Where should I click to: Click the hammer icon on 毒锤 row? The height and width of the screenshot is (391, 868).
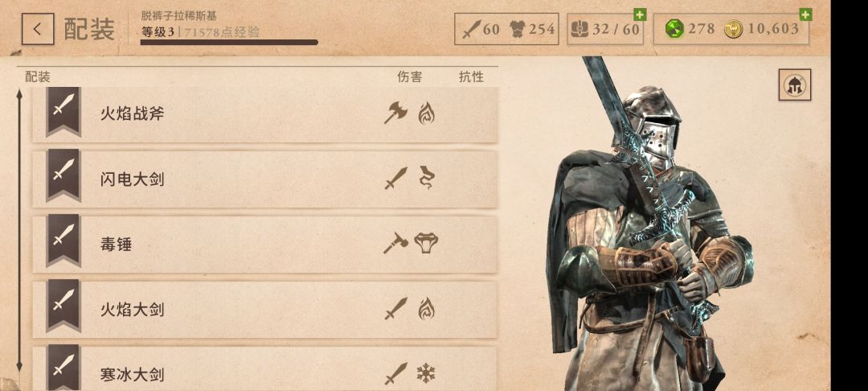pos(395,243)
